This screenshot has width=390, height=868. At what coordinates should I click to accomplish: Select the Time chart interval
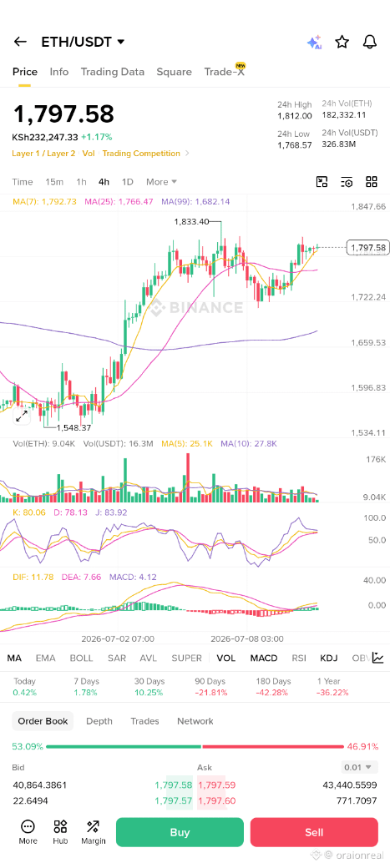[x=23, y=182]
